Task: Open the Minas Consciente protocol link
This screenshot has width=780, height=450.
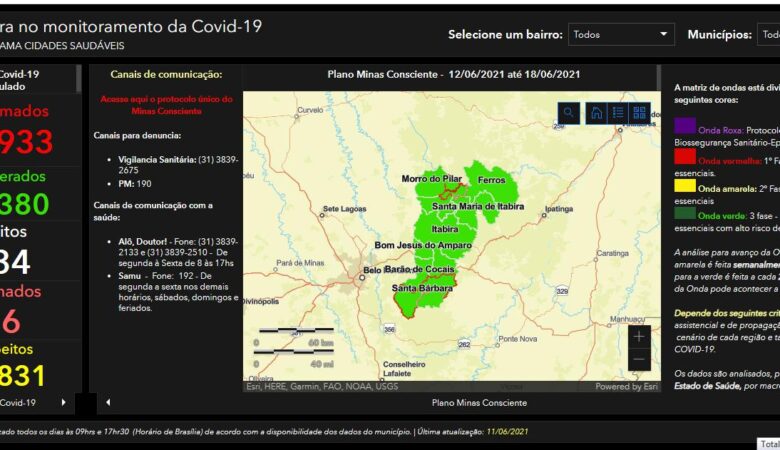Action: point(167,105)
